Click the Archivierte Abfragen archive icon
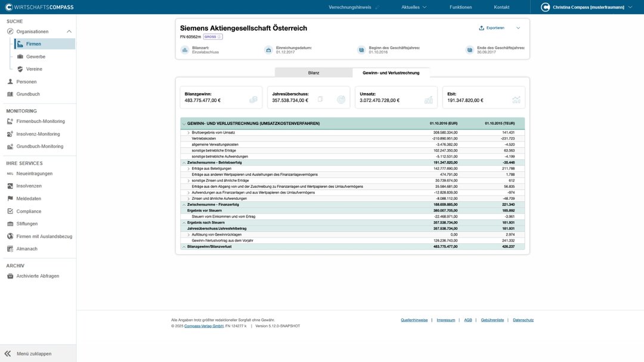Screen dimensions: 644x362 10,276
